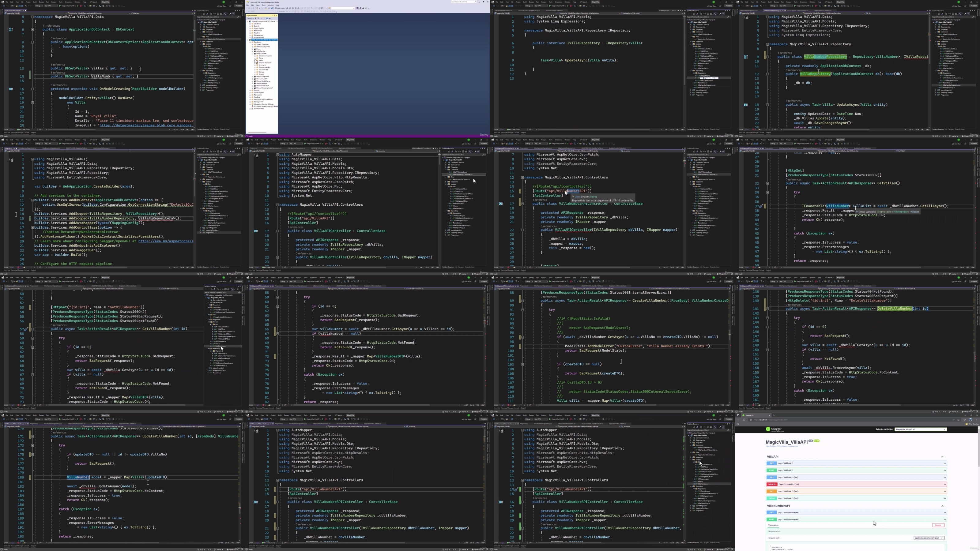Collapse the VillaAPI section in Swagger
980x551 pixels.
pyautogui.click(x=942, y=457)
